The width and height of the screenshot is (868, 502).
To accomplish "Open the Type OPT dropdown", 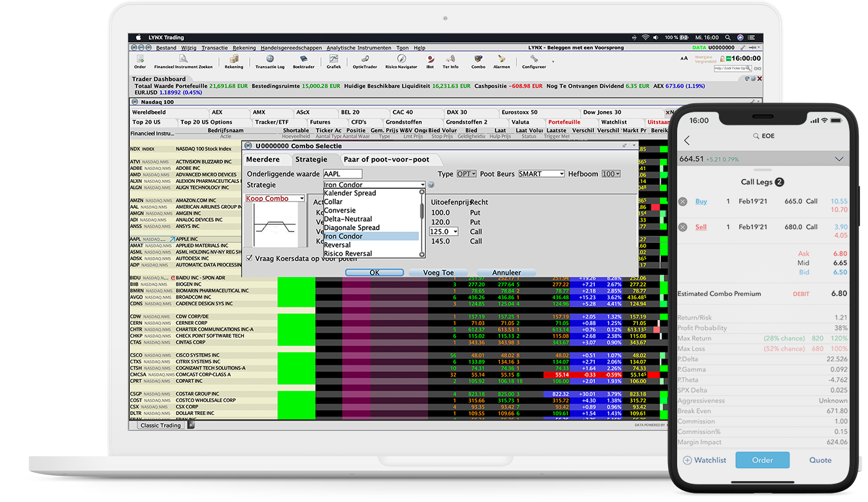I will (x=467, y=174).
